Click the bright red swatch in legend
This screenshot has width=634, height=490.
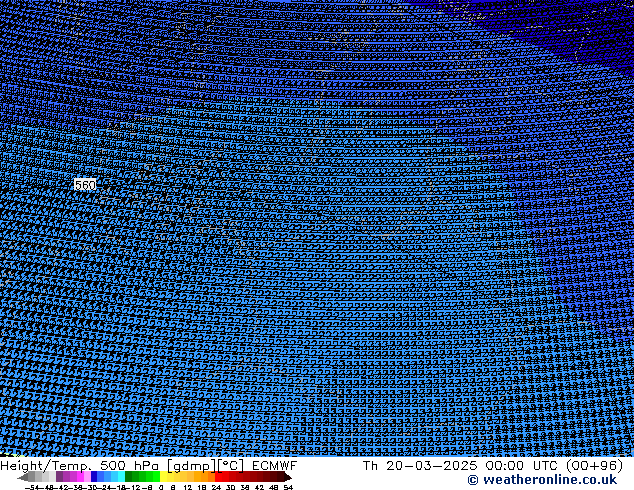tap(218, 476)
